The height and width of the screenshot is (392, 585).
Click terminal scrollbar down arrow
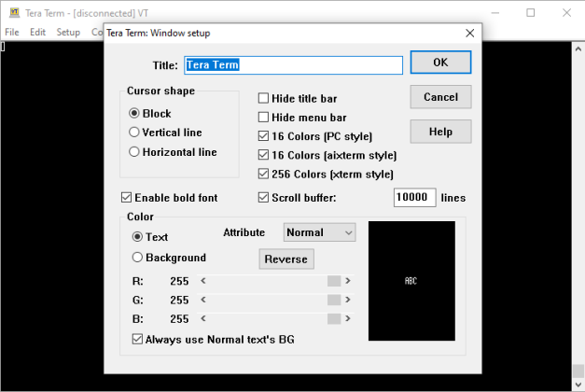578,385
